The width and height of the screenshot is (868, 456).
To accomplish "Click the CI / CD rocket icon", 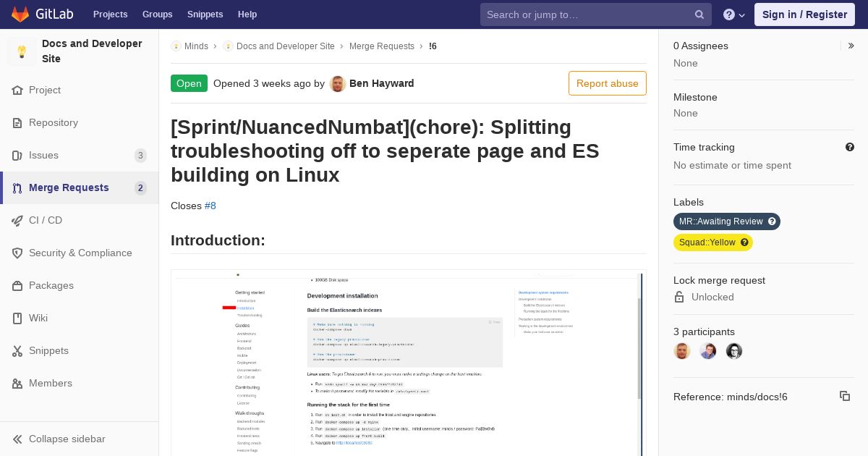I will coord(17,221).
